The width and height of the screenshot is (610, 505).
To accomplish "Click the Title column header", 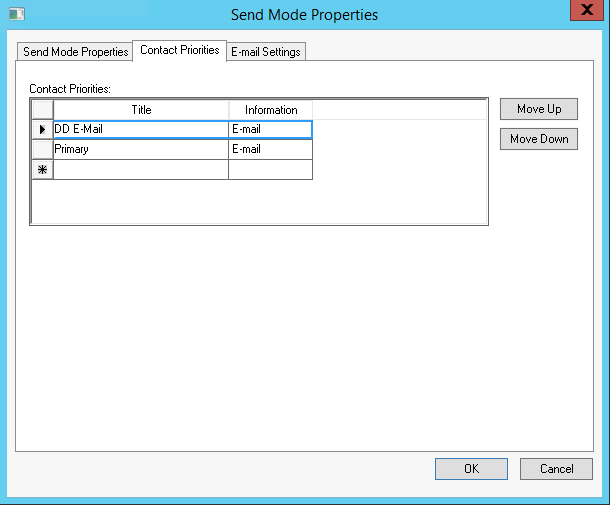I will (x=141, y=110).
